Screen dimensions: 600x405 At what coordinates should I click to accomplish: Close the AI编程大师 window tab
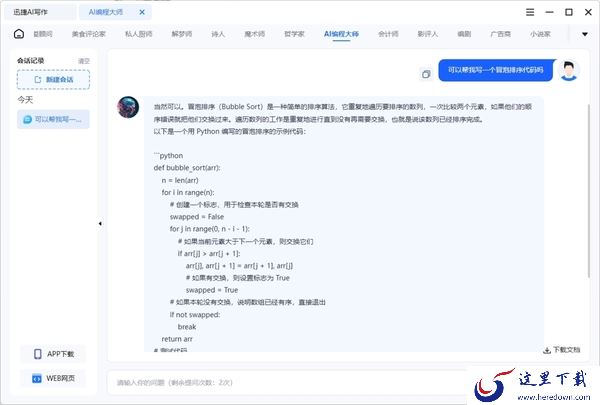[x=142, y=12]
